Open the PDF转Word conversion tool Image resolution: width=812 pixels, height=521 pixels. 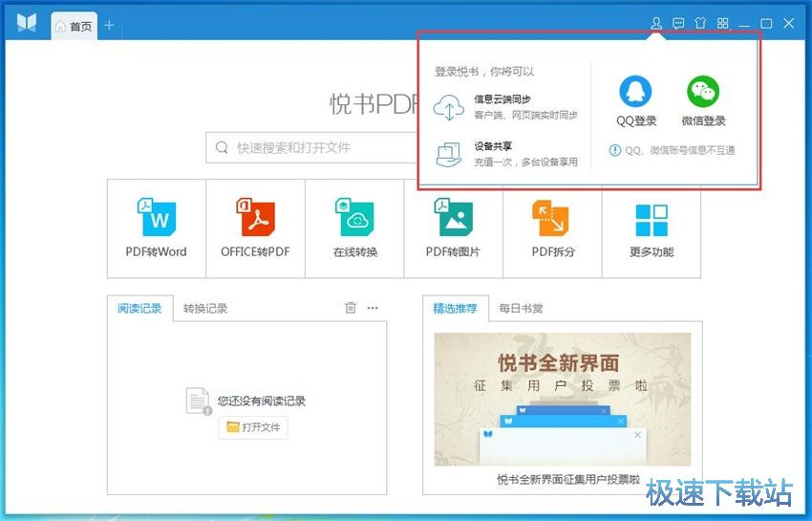coord(157,228)
